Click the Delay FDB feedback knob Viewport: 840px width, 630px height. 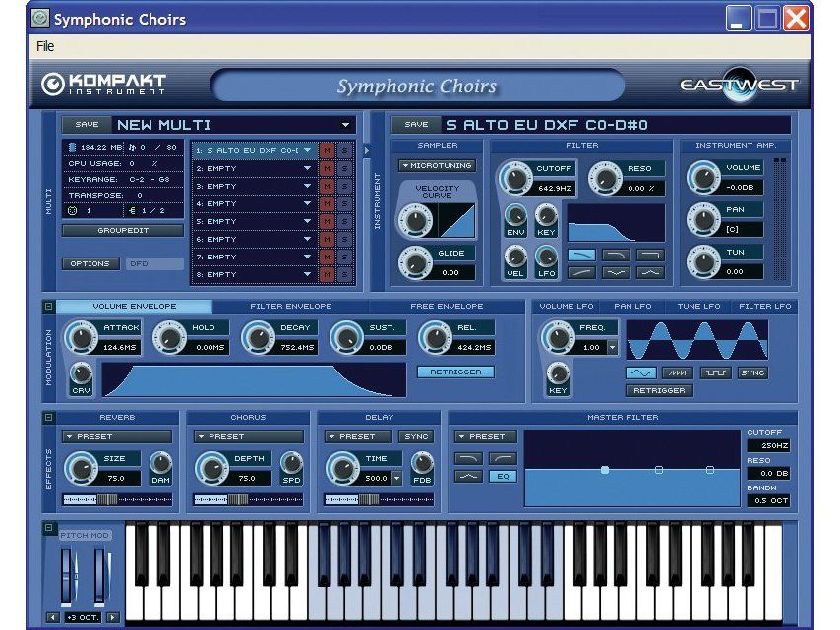click(x=422, y=464)
